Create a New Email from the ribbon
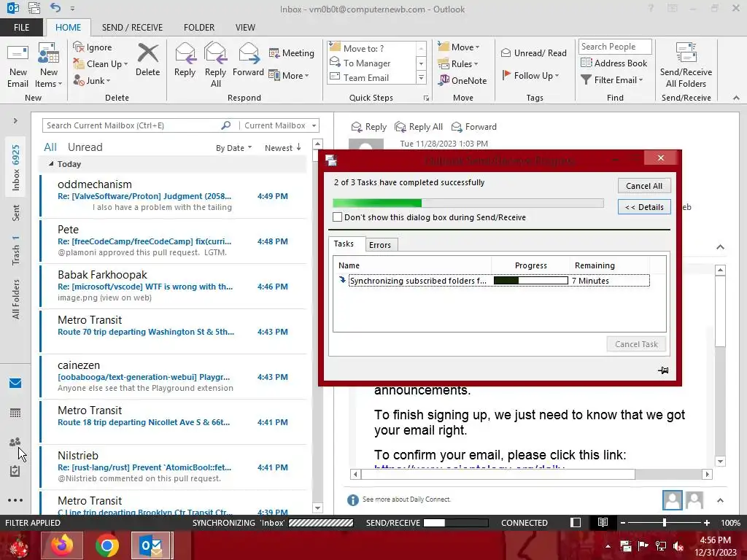747x560 pixels. (18, 66)
